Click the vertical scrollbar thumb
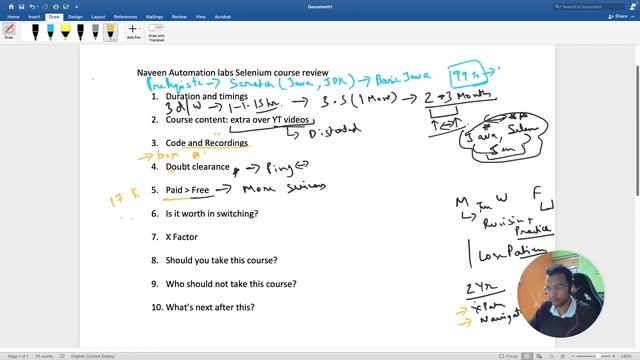 (637, 131)
